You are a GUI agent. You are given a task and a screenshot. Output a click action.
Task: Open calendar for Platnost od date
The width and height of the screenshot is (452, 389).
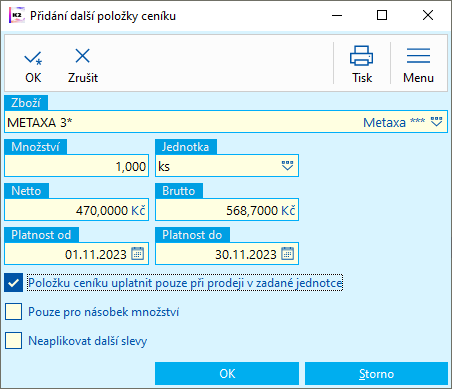[137, 254]
